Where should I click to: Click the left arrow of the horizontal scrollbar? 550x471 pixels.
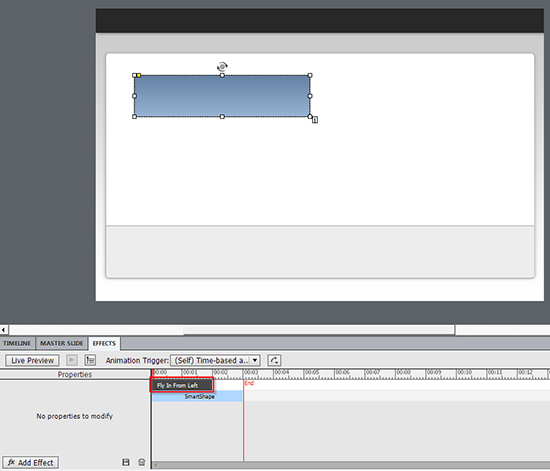point(4,330)
